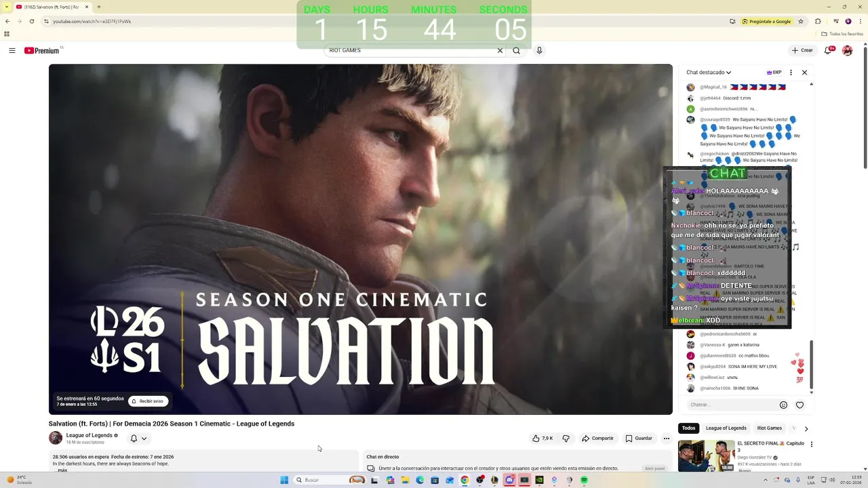Open Windows Start menu
Image resolution: width=868 pixels, height=488 pixels.
(285, 480)
